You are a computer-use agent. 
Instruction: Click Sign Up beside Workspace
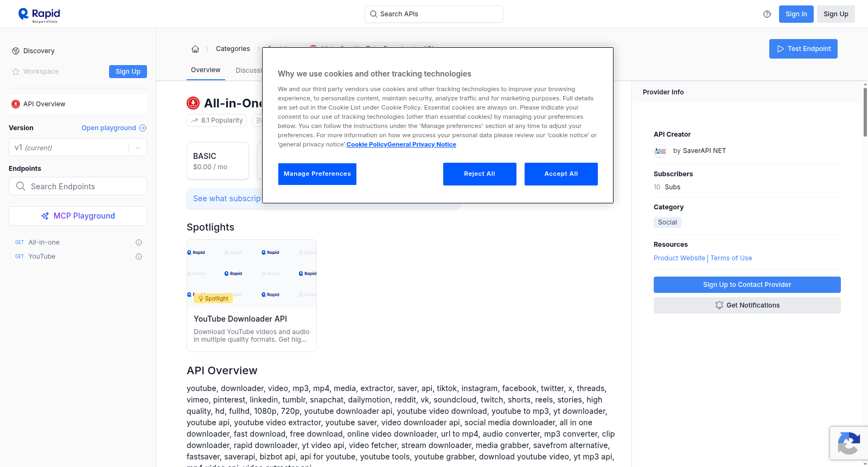pos(128,72)
